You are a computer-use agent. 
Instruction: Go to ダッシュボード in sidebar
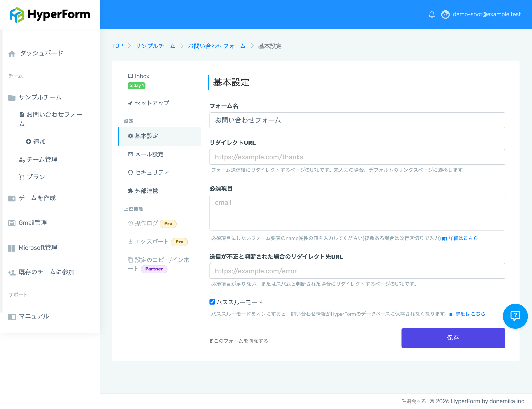click(x=42, y=53)
